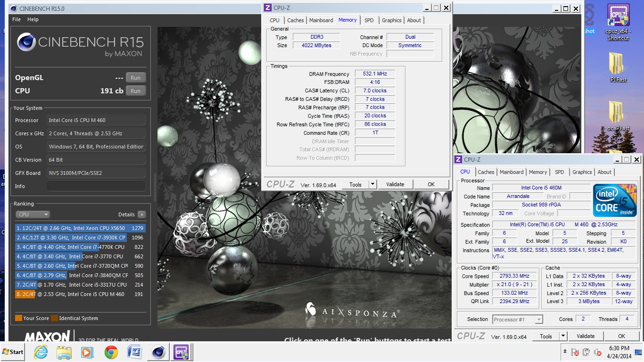Click CPU-Z icon in lower window title bar
Viewport: 644px width, 362px height.
click(458, 159)
